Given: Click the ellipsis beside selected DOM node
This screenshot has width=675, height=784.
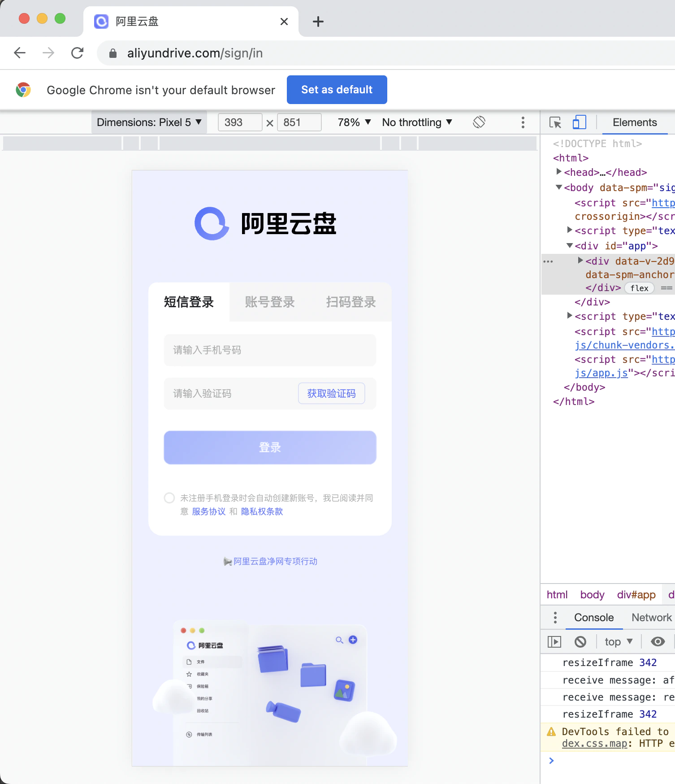Looking at the screenshot, I should pyautogui.click(x=548, y=261).
